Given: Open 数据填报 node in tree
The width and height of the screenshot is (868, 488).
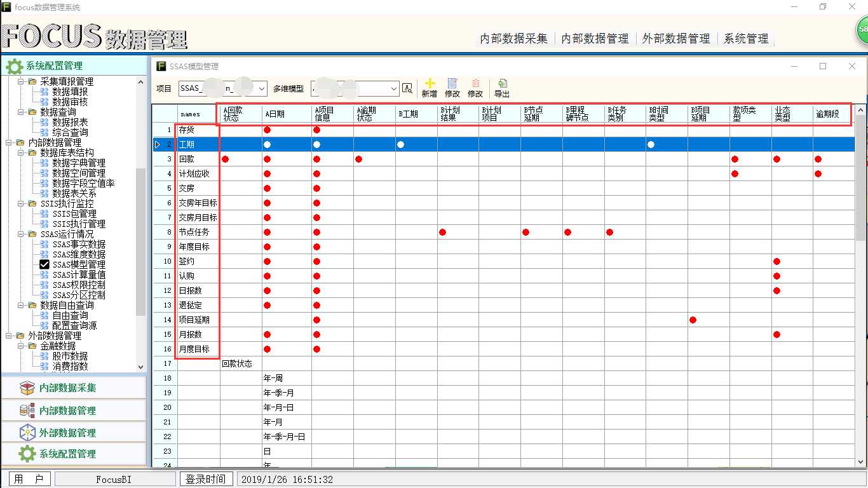Looking at the screenshot, I should [70, 91].
